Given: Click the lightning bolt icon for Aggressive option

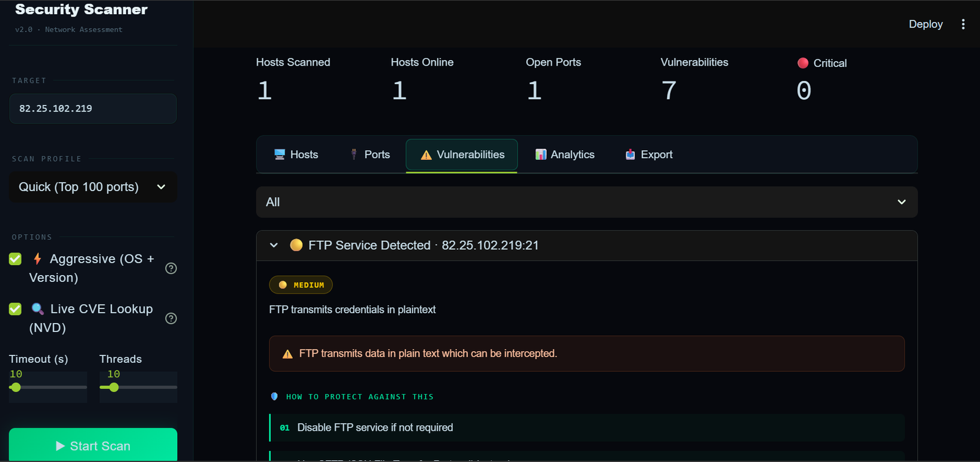Looking at the screenshot, I should click(x=37, y=259).
